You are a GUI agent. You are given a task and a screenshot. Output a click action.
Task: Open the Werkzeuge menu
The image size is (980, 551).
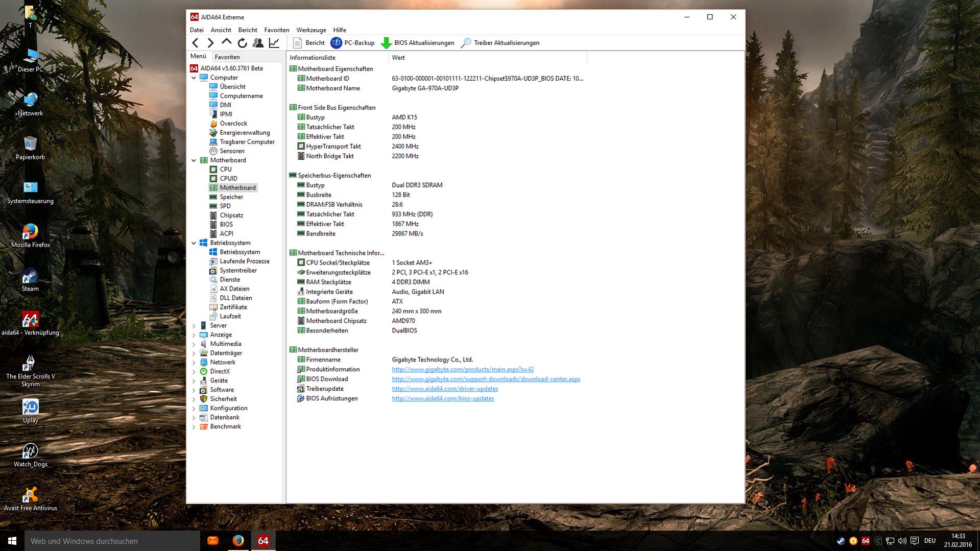click(x=311, y=30)
